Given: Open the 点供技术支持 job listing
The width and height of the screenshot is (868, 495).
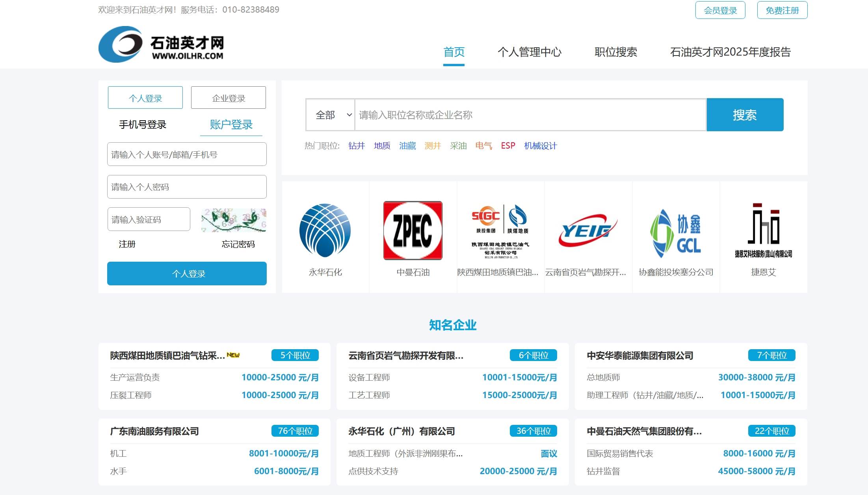Looking at the screenshot, I should (373, 471).
